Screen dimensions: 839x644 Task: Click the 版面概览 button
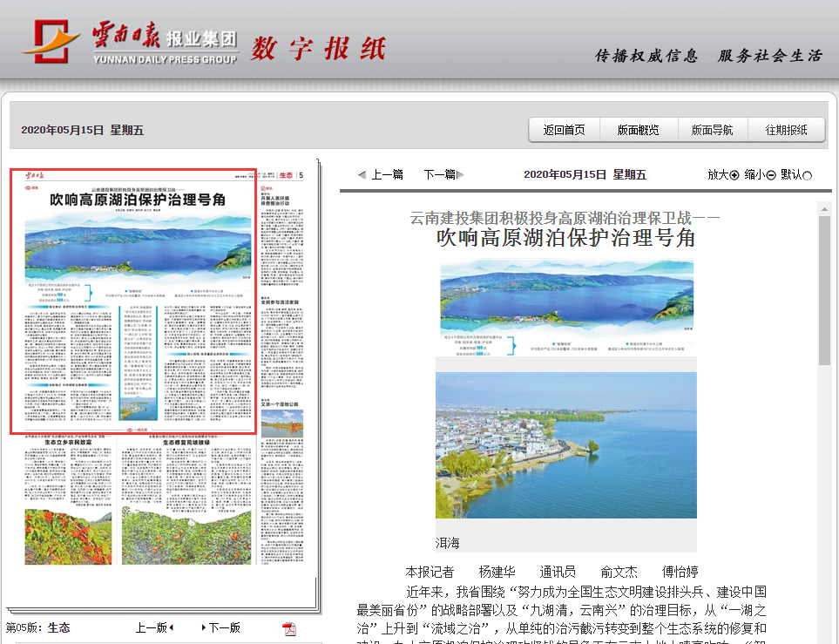(x=638, y=129)
